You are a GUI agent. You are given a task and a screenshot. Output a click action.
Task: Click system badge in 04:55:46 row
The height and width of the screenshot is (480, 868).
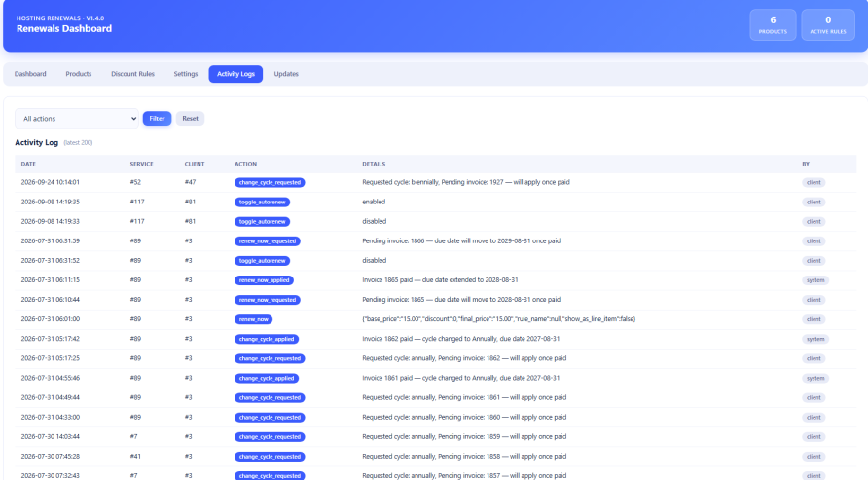pos(815,379)
